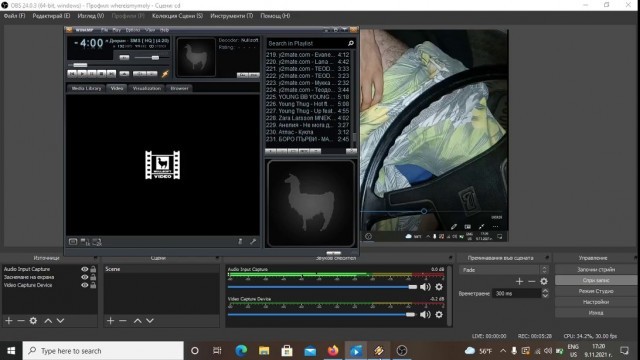Open Firefox from the taskbar
The width and height of the screenshot is (640, 360).
(x=333, y=351)
